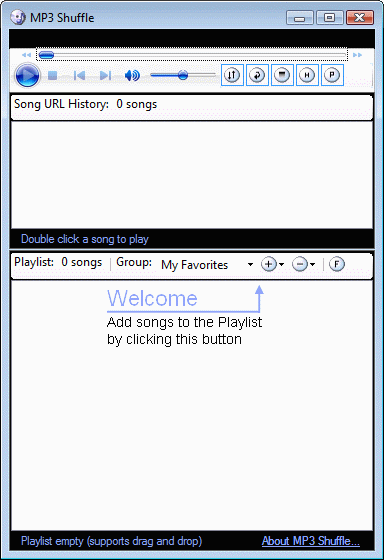The width and height of the screenshot is (384, 560).
Task: Click the fast-forward double-arrow icon
Action: [357, 55]
